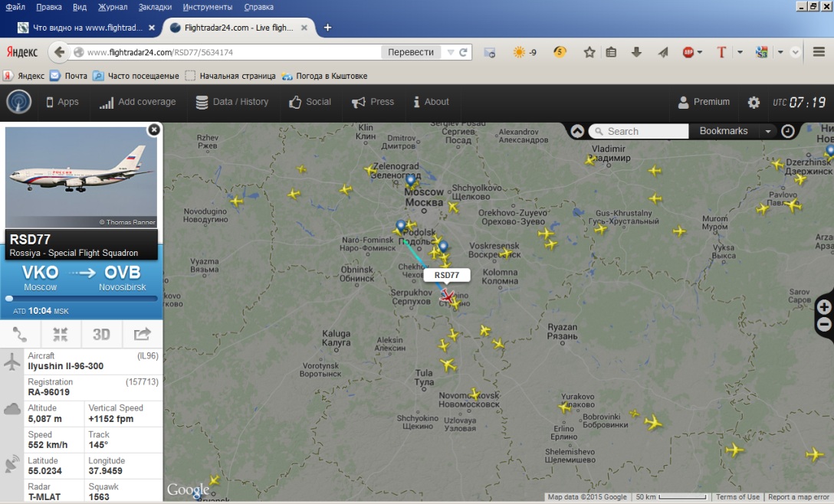Click the Adblock ABP icon

coord(688,52)
